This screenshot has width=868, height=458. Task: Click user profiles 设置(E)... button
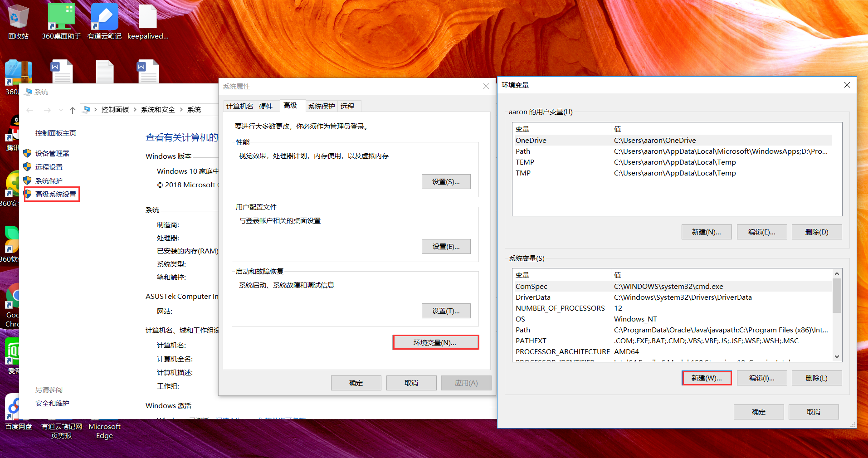pyautogui.click(x=446, y=246)
